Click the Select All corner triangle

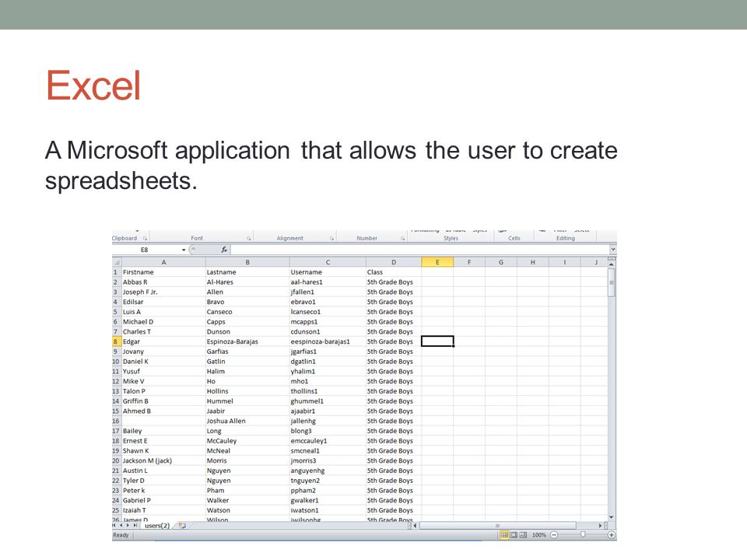(x=117, y=262)
